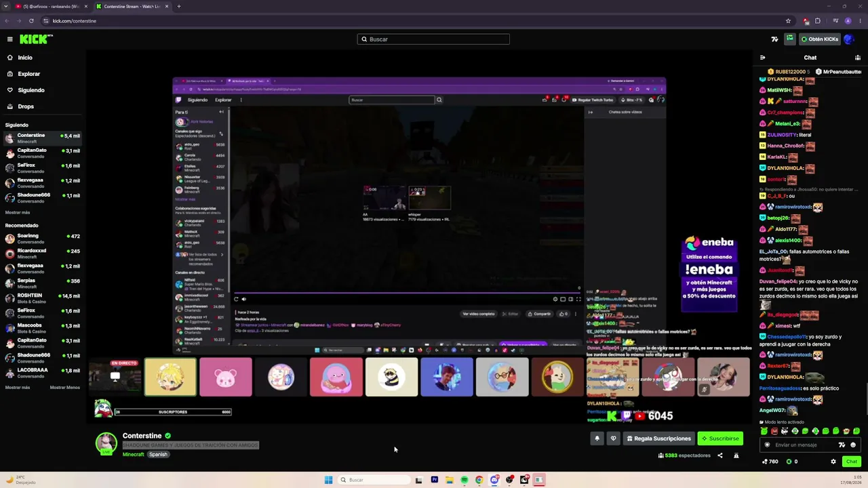Open Siguiendo in the sidebar

[x=31, y=90]
